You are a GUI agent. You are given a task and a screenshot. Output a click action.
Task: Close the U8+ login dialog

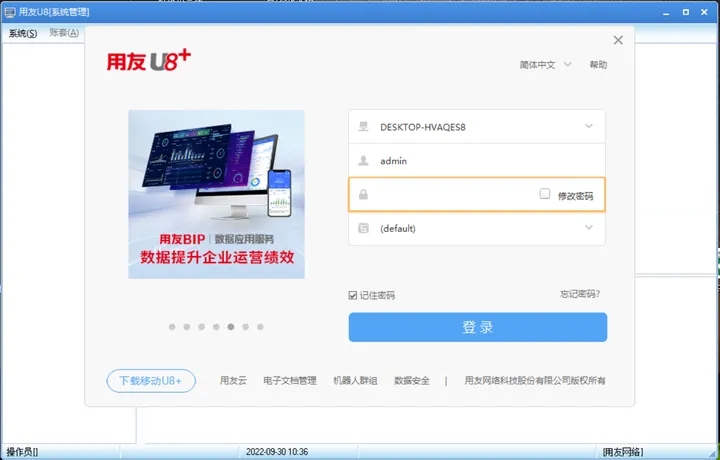pyautogui.click(x=618, y=40)
